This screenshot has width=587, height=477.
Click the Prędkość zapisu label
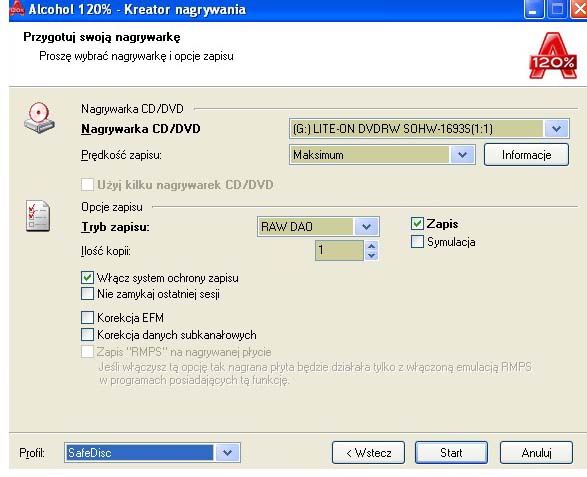tap(121, 155)
